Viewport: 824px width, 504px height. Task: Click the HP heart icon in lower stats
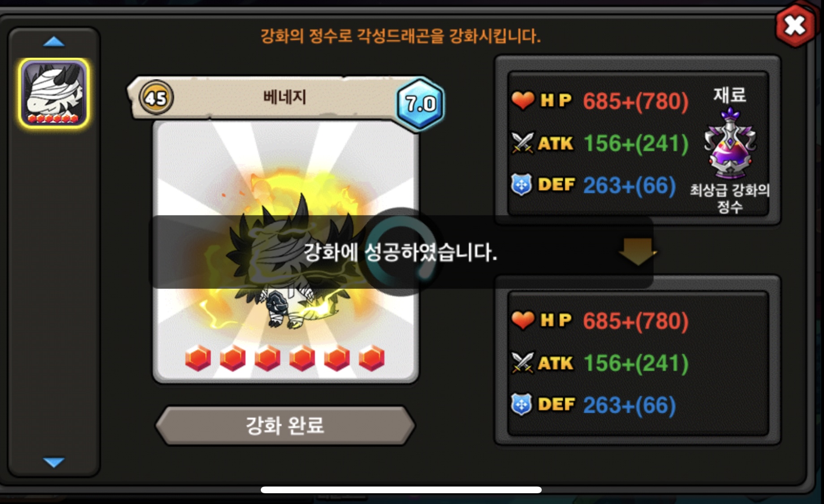click(523, 320)
